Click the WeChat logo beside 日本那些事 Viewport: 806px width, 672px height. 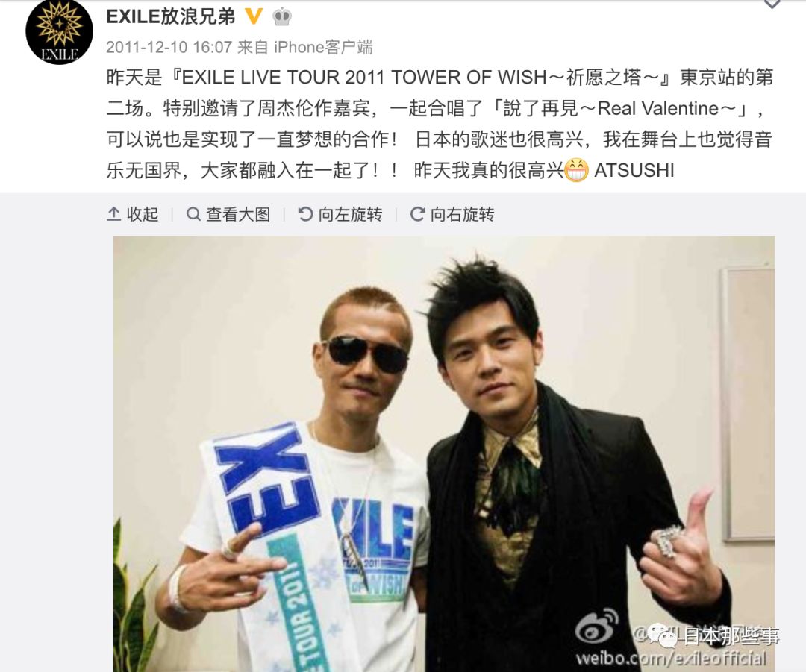[x=663, y=636]
